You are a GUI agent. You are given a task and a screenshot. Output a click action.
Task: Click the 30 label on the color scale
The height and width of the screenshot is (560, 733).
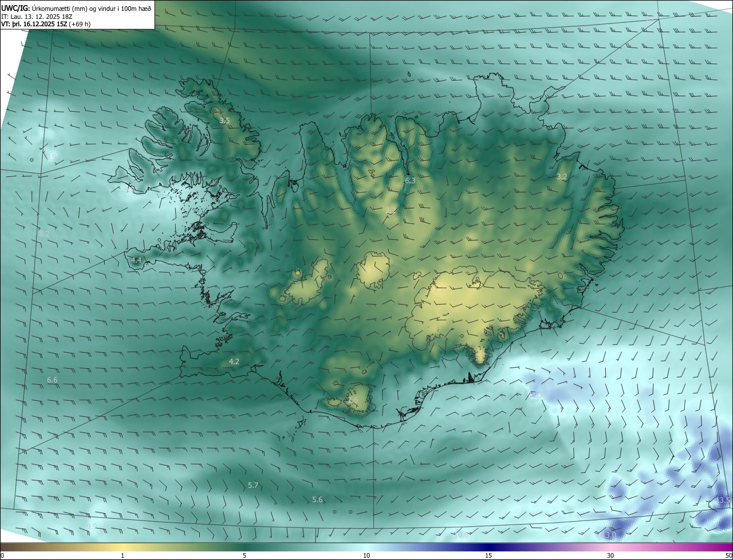(610, 555)
